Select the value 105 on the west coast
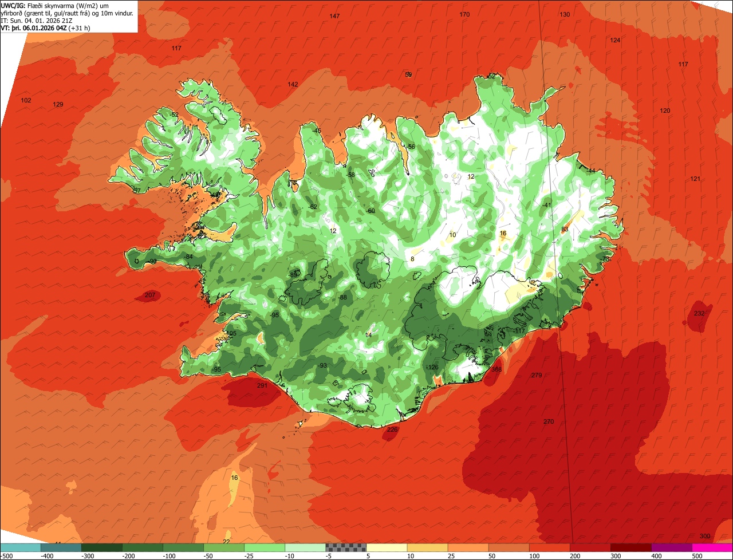The height and width of the screenshot is (560, 733). point(231,333)
